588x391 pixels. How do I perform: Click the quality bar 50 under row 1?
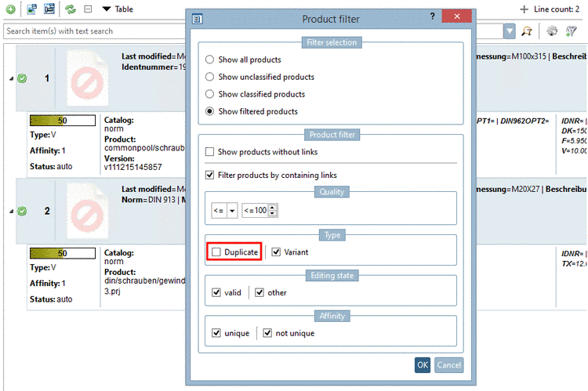[63, 121]
